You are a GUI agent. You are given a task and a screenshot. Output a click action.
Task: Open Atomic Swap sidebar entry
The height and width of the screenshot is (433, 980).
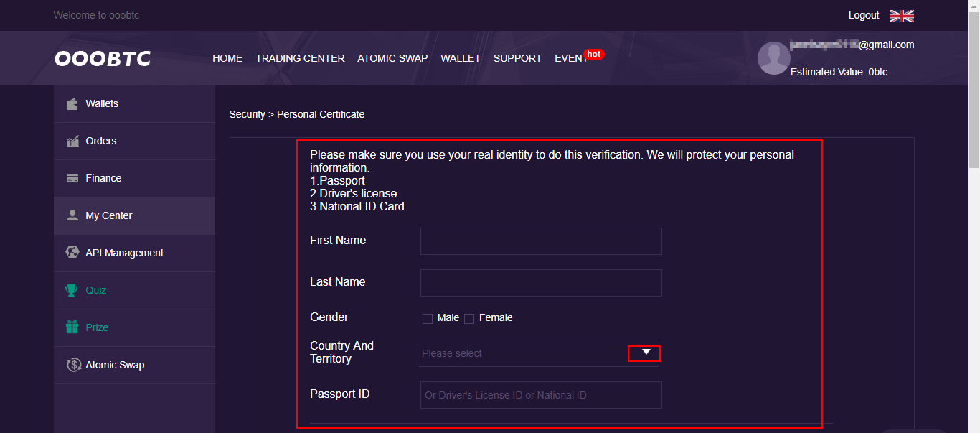pyautogui.click(x=134, y=366)
